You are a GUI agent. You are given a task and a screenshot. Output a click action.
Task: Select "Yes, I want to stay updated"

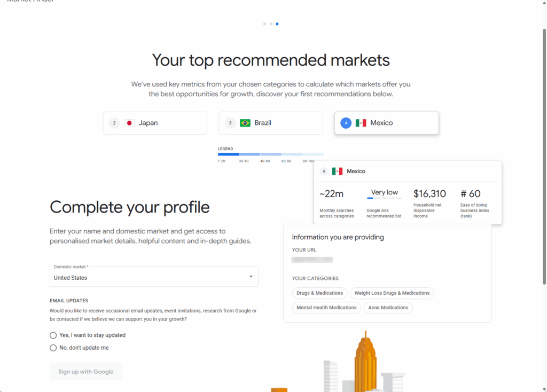(53, 335)
